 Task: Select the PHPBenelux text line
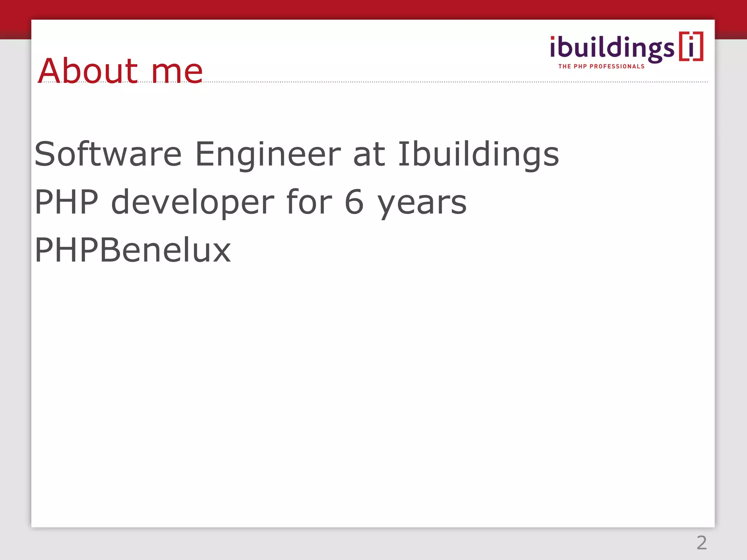[x=133, y=250]
